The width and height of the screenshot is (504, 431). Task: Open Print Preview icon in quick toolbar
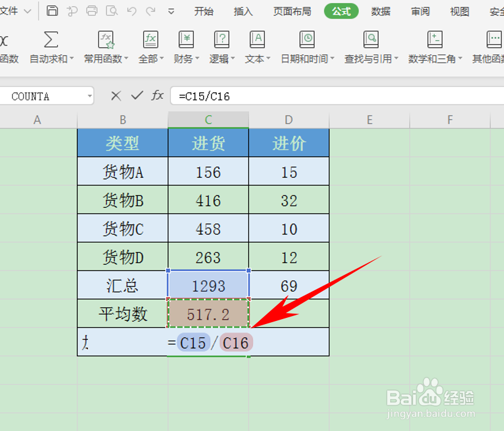click(x=111, y=11)
